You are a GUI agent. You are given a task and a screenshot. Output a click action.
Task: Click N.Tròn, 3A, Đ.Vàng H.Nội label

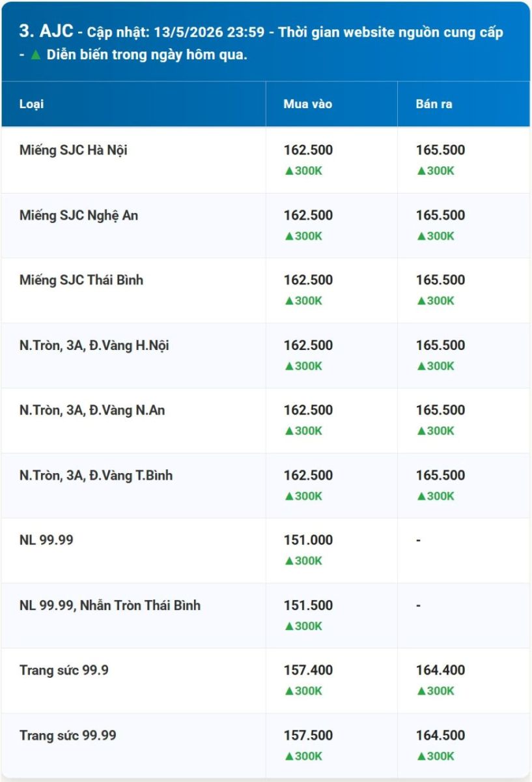(x=94, y=345)
